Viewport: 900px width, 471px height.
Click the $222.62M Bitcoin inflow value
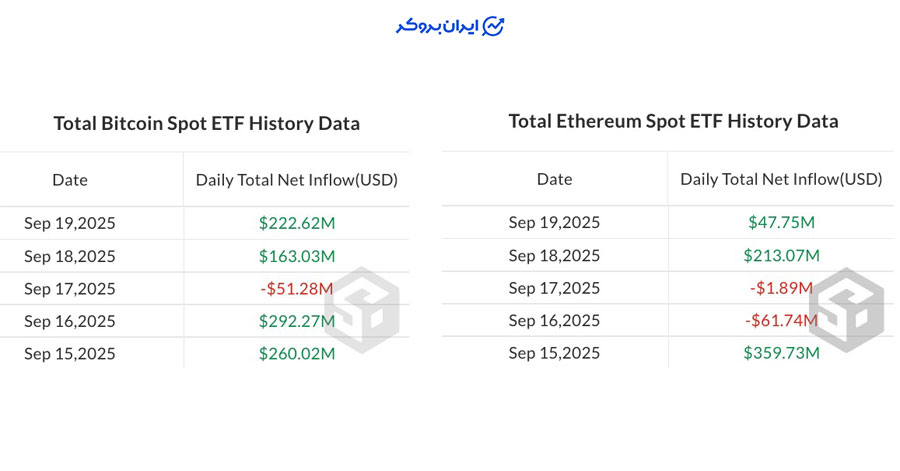point(297,223)
